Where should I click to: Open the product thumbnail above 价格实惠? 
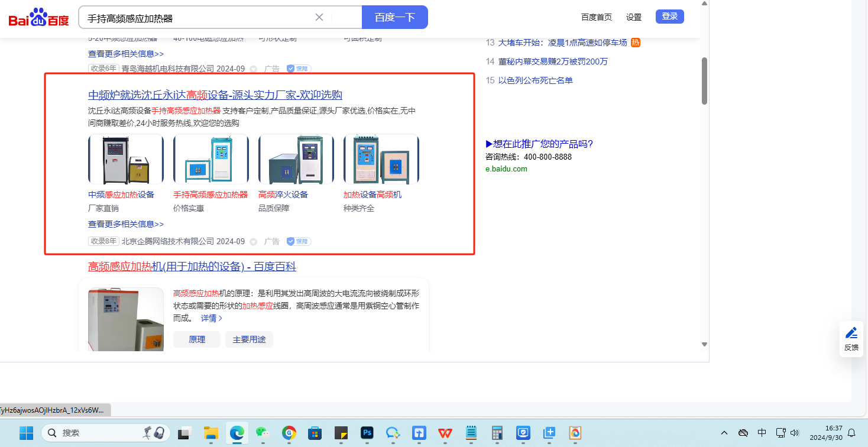(x=211, y=159)
